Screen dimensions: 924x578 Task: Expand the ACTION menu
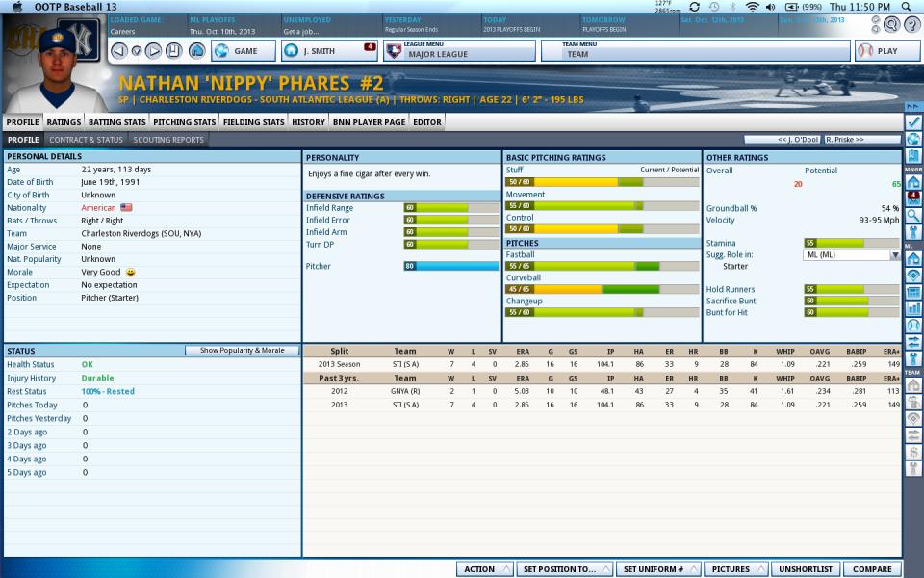(x=485, y=569)
